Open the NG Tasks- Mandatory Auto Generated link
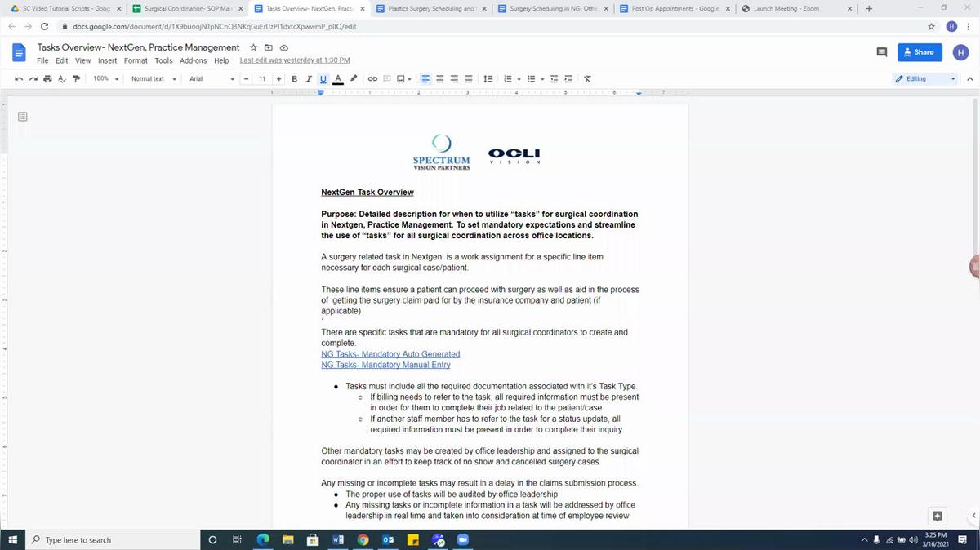The height and width of the screenshot is (550, 980). tap(390, 353)
